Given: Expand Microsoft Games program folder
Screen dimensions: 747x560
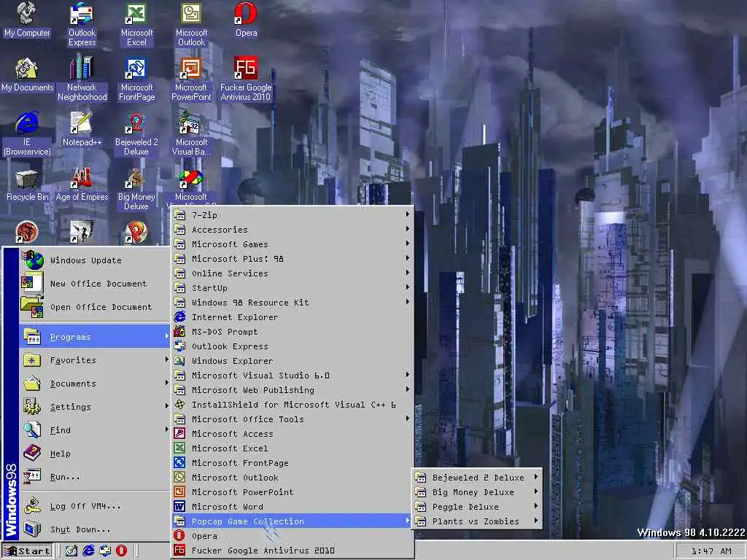Looking at the screenshot, I should [x=292, y=244].
